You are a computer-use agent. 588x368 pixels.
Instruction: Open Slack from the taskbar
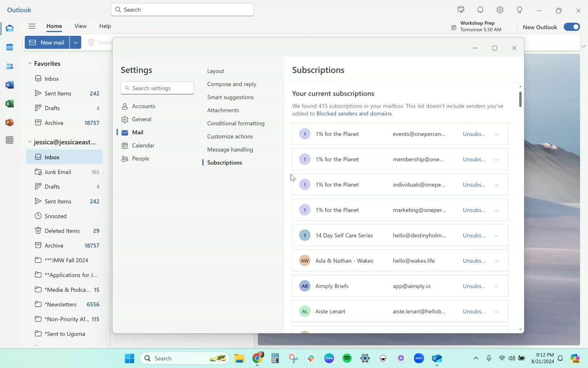(311, 358)
